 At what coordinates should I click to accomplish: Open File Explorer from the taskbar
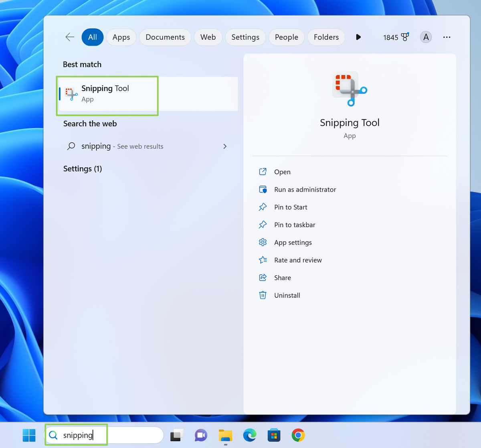pyautogui.click(x=225, y=435)
